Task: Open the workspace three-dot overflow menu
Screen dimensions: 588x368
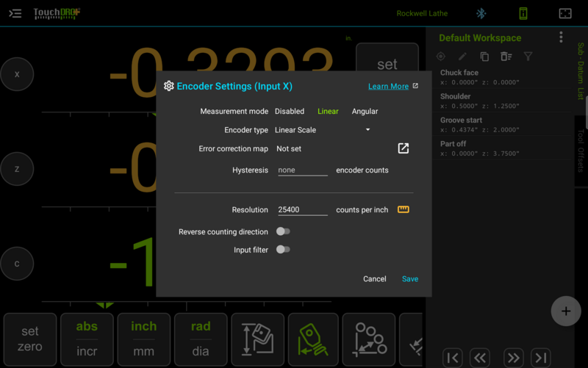Action: point(561,37)
